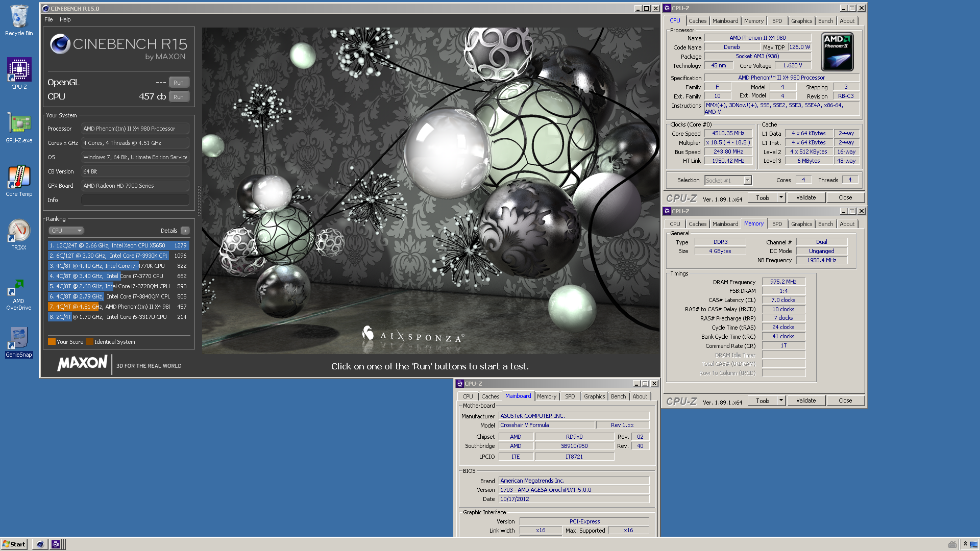Click Close button in top CPU-Z window
The height and width of the screenshot is (551, 980).
click(845, 197)
